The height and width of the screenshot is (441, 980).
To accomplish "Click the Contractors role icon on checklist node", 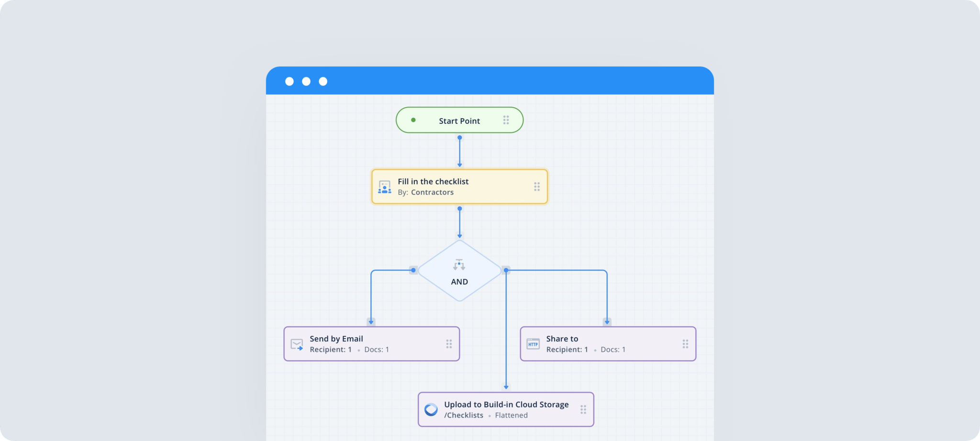I will point(384,187).
